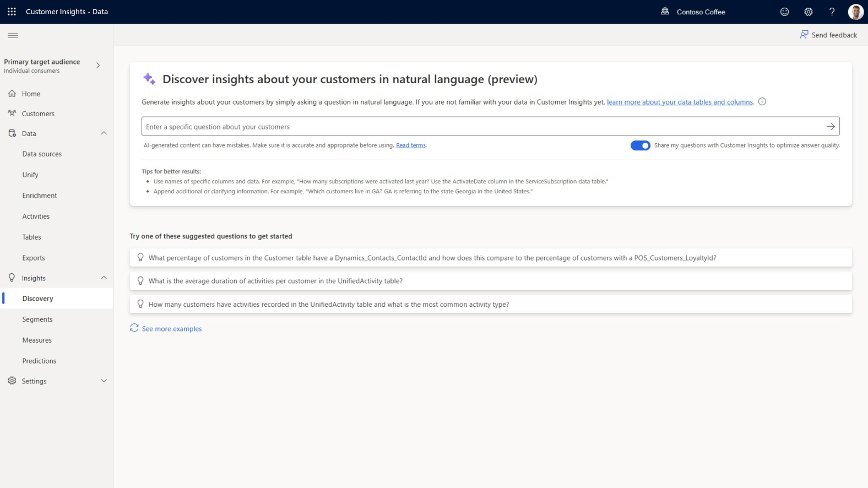
Task: Open the Settings gear in the top bar
Action: coord(808,12)
